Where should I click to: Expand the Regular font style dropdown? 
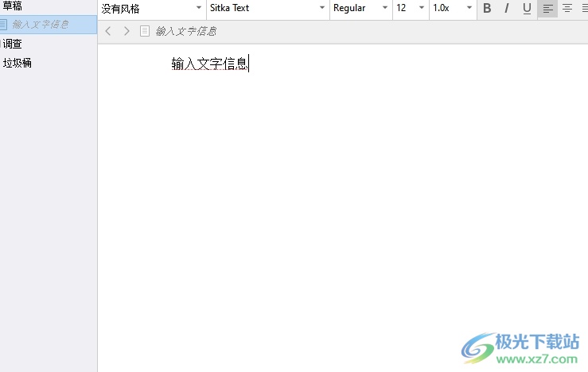pyautogui.click(x=360, y=9)
